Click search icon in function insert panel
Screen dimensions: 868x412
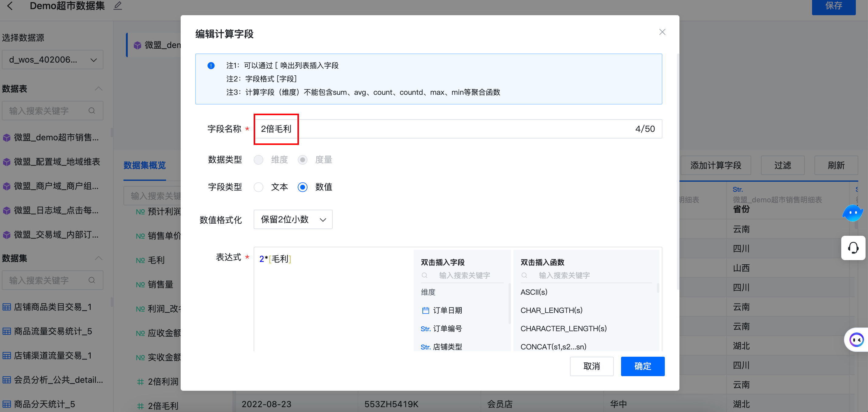click(524, 275)
